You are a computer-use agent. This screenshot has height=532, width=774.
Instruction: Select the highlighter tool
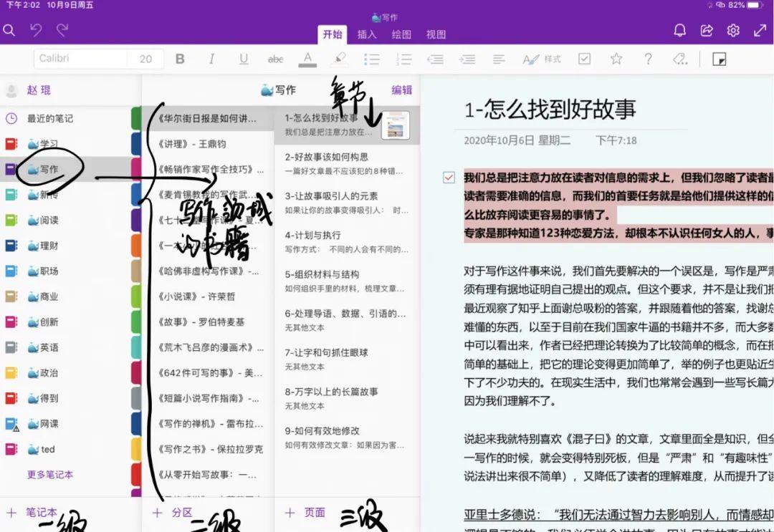point(339,59)
